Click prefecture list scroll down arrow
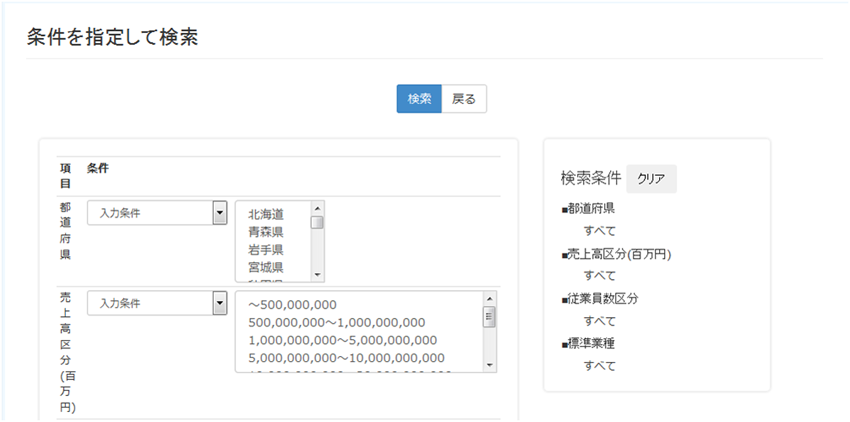850x422 pixels. (317, 275)
